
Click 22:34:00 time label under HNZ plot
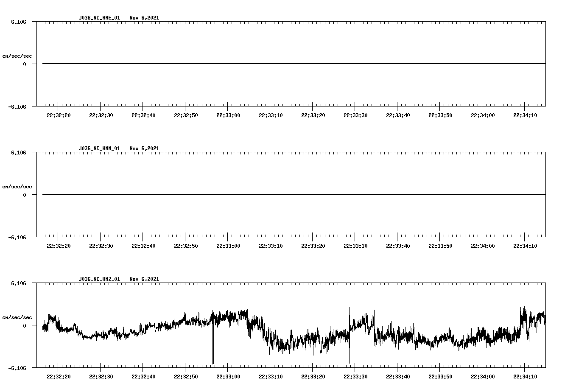pyautogui.click(x=483, y=377)
